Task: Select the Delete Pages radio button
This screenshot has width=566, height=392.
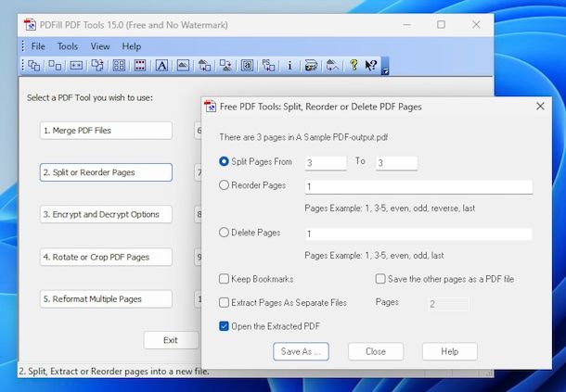Action: pos(224,233)
